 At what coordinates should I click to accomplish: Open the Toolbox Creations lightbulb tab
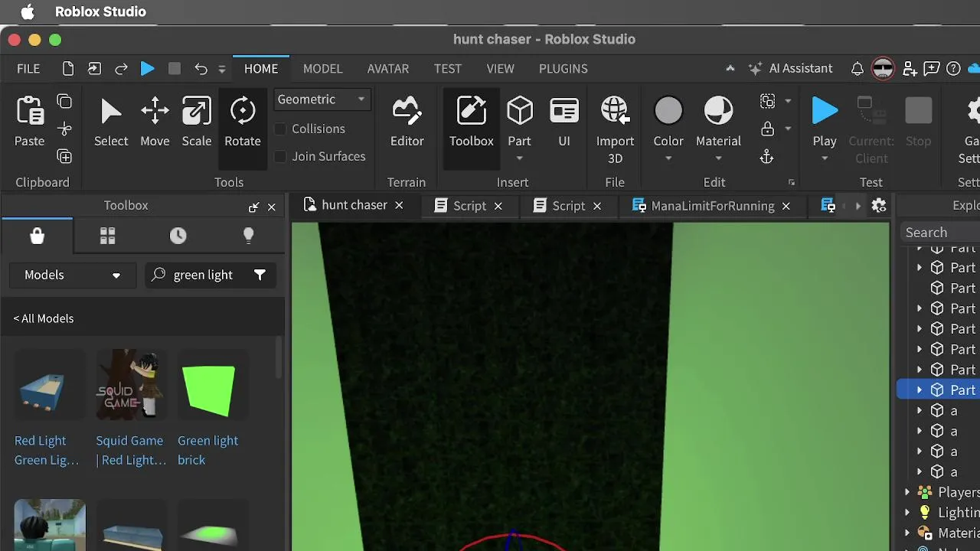click(248, 236)
